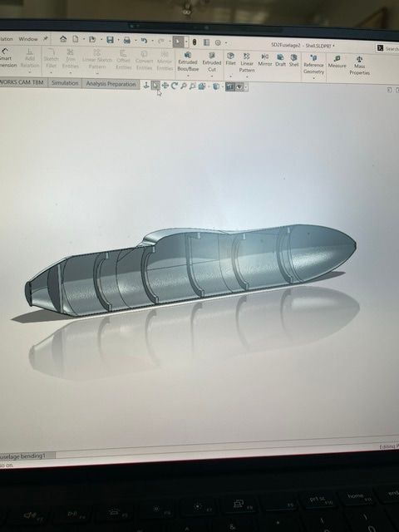Screen dimensions: 399x532
Task: Expand the Options gear dropdown arrow
Action: pyautogui.click(x=226, y=42)
